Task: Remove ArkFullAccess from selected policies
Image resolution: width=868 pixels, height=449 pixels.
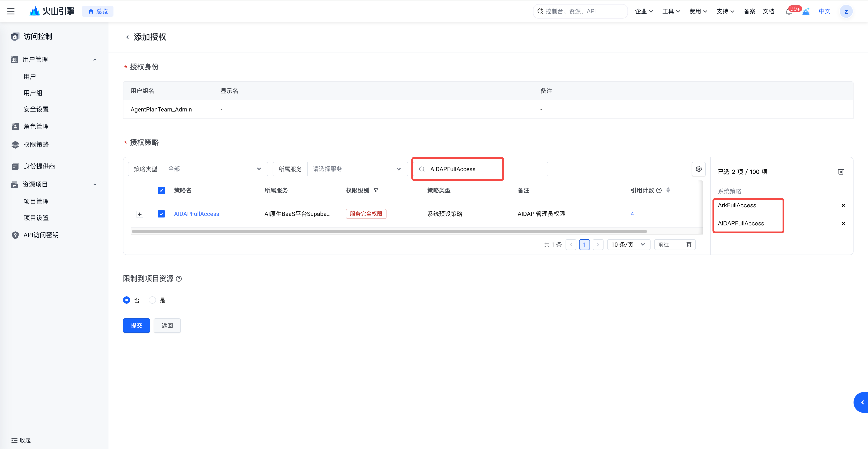Action: (843, 205)
